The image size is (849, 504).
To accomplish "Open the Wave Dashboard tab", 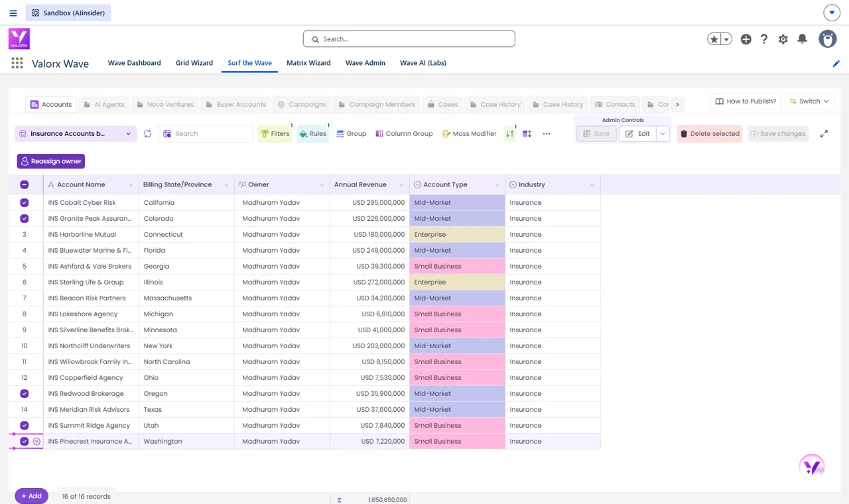I will tap(134, 63).
